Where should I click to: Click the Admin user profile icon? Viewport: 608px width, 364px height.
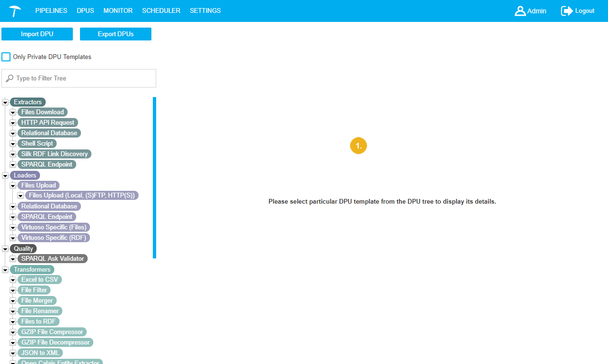520,11
